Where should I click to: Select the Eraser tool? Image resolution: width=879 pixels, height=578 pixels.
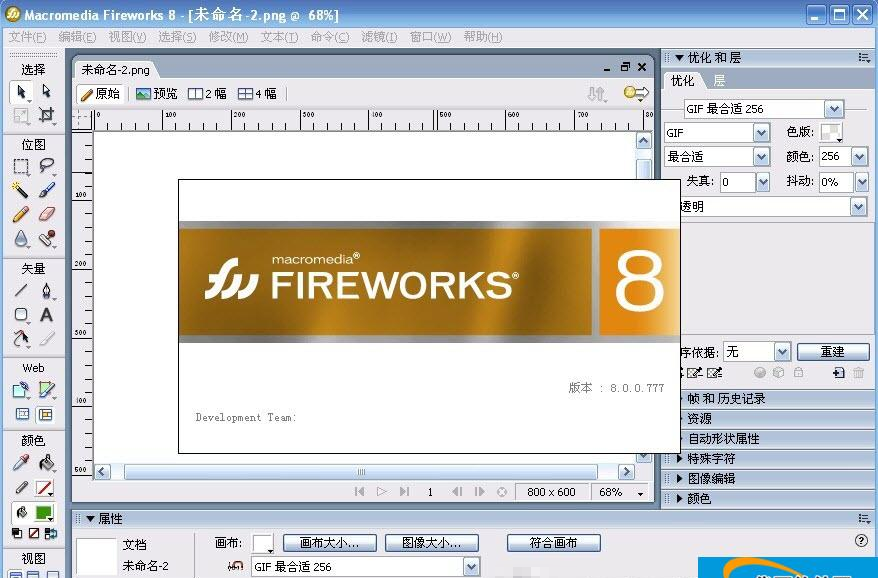tap(46, 214)
